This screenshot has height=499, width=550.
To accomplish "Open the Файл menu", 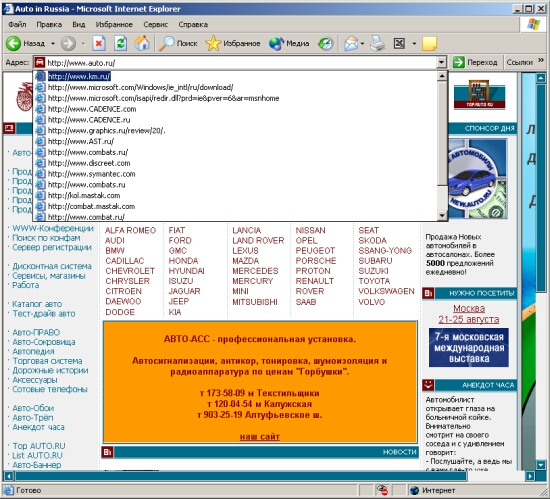I will (17, 25).
